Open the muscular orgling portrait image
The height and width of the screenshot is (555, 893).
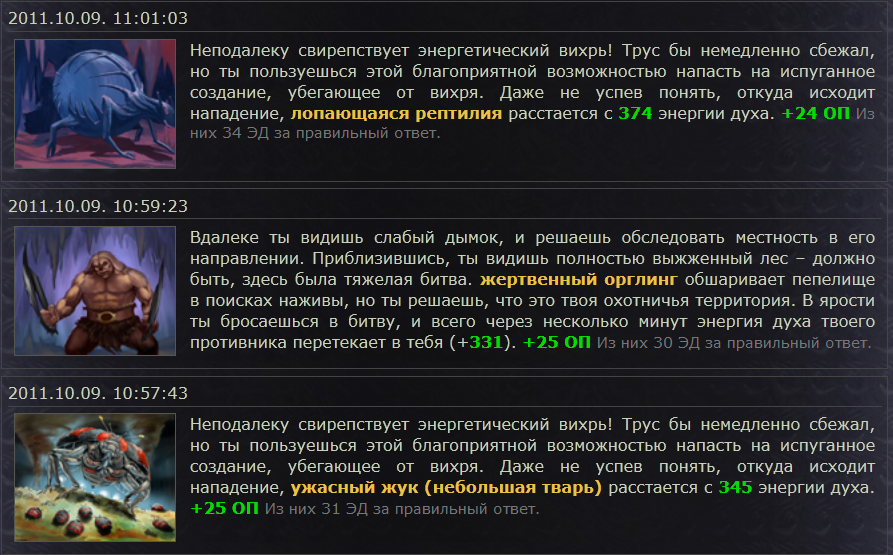tap(96, 291)
